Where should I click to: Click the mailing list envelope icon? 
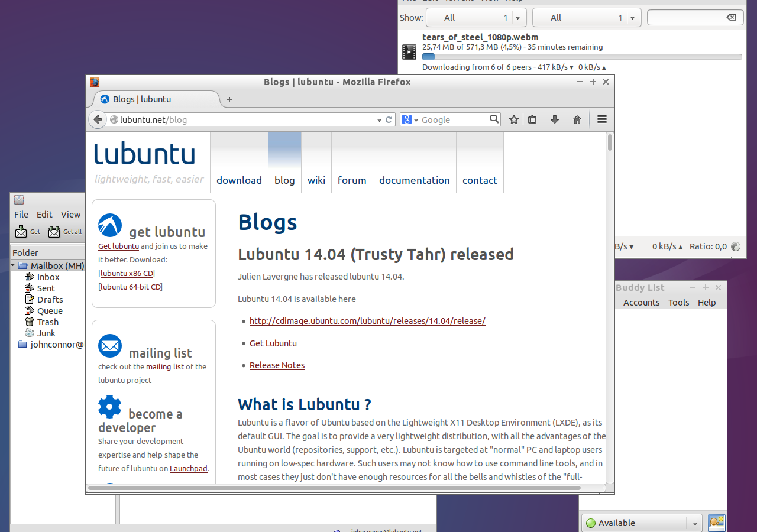coord(110,346)
